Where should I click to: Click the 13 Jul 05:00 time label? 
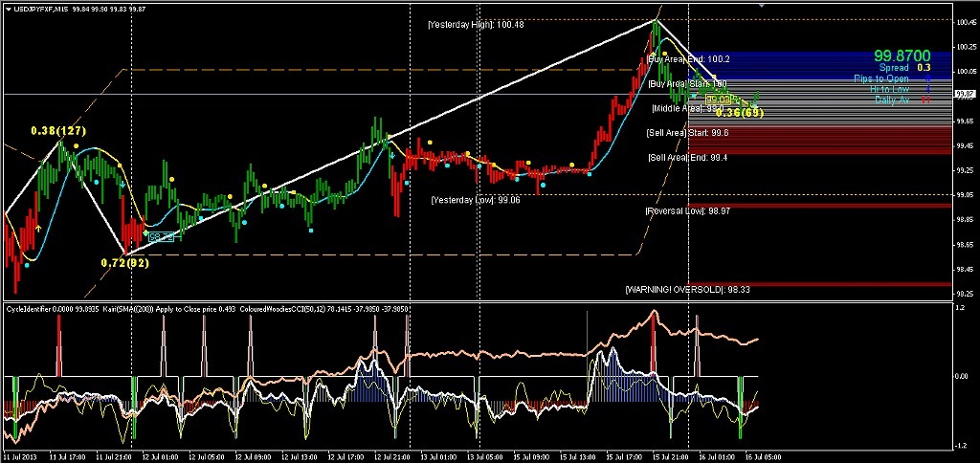(x=483, y=456)
